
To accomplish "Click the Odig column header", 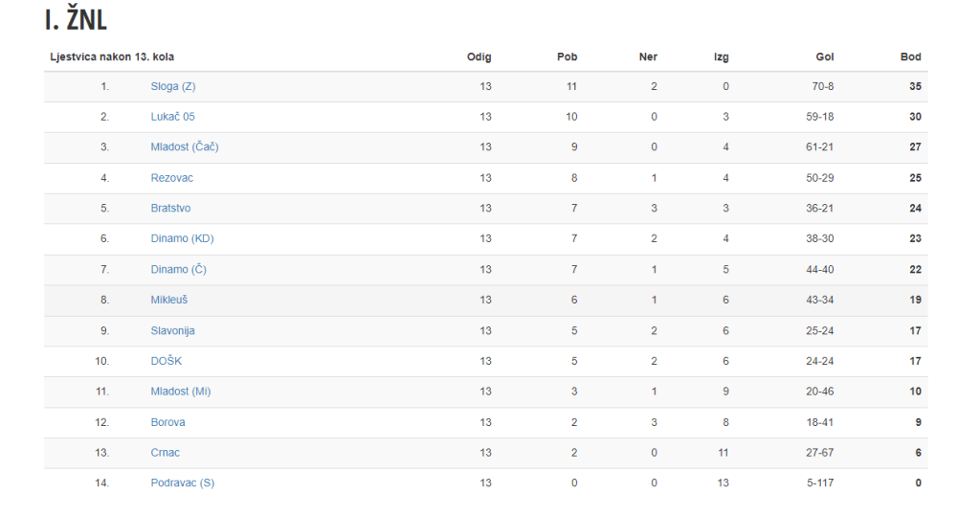I will coord(479,57).
